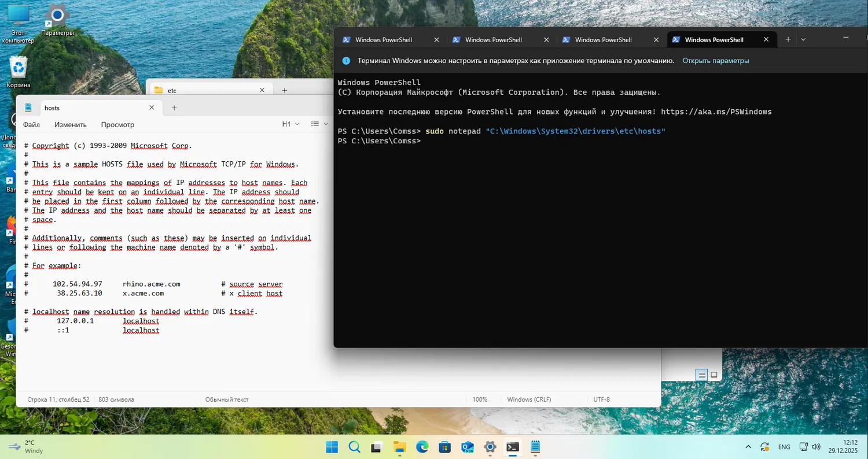
Task: Switch to Windows Terminal on the taskbar
Action: click(x=513, y=447)
